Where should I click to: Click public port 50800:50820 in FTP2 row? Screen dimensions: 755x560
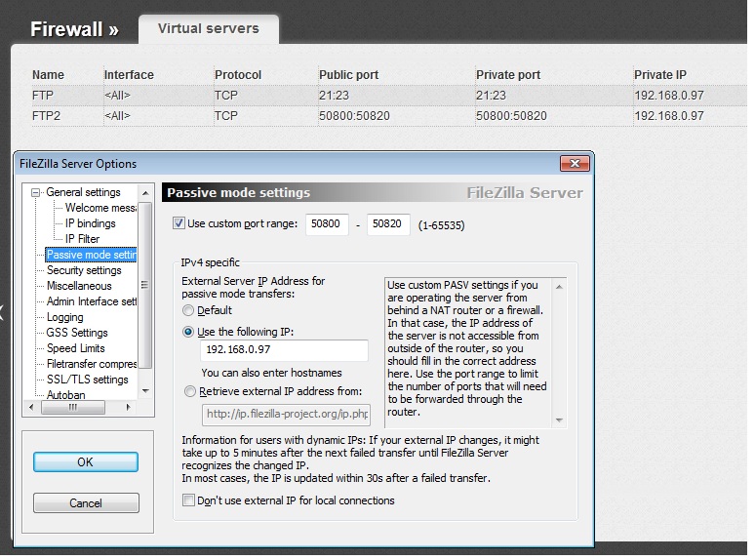[x=354, y=116]
